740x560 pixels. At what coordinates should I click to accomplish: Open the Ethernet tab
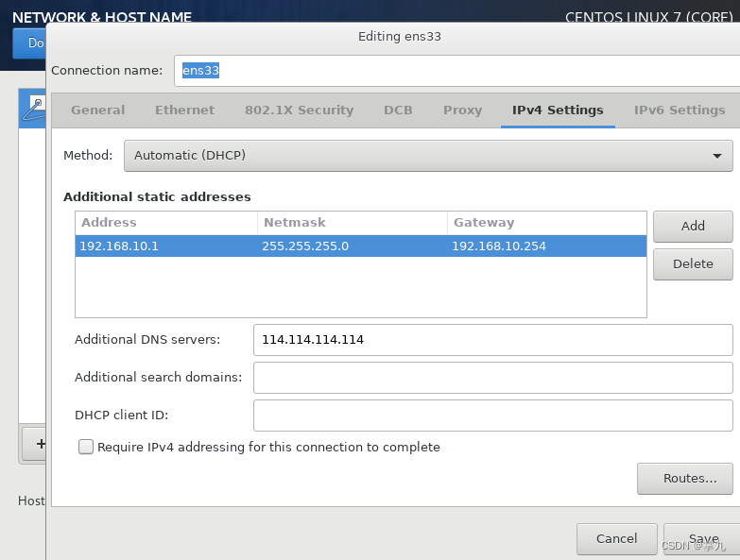(184, 110)
